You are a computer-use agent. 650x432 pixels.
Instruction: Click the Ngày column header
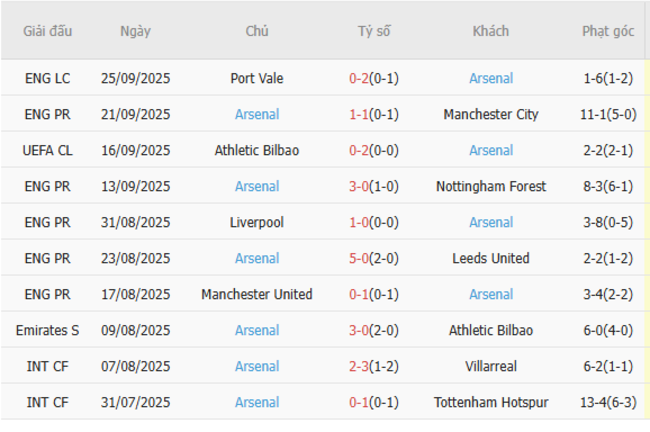135,31
